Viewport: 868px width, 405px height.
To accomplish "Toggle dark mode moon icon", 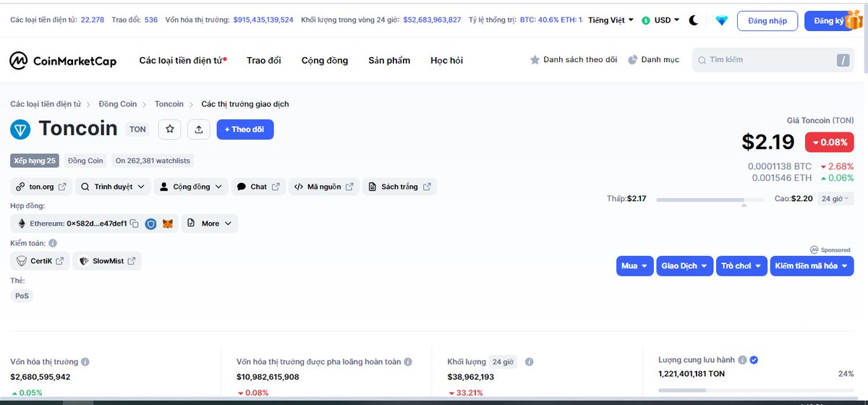I will [x=694, y=20].
